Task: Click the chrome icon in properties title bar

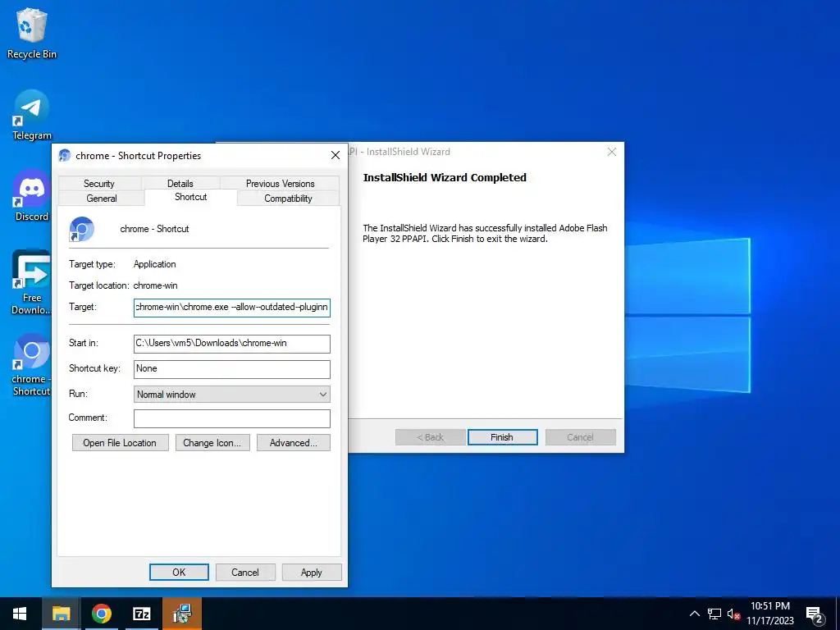Action: coord(65,155)
